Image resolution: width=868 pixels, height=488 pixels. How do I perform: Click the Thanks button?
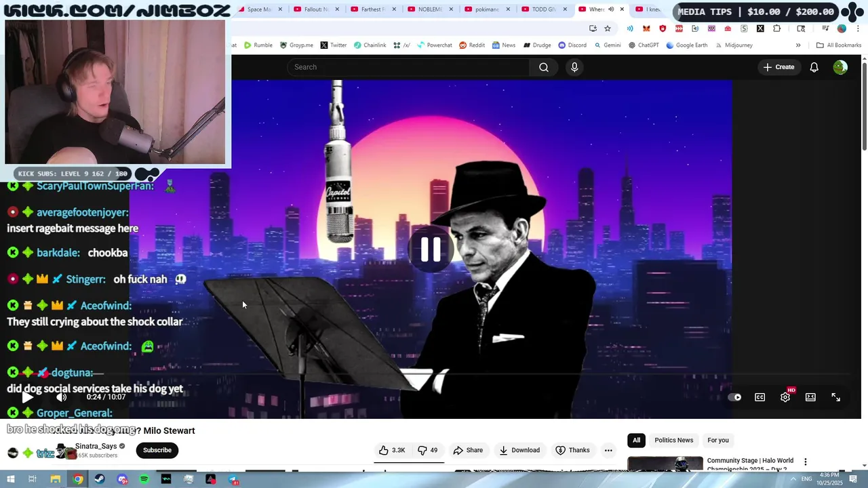(x=572, y=450)
